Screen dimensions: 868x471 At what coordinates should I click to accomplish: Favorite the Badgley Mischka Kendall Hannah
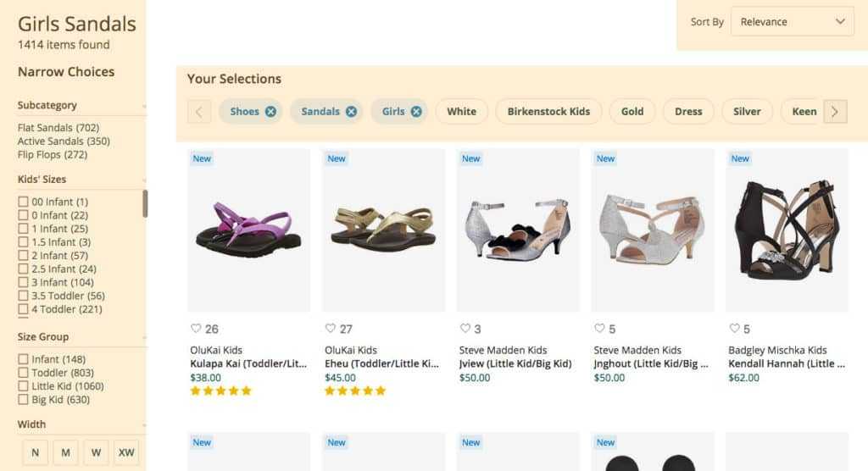tap(734, 329)
